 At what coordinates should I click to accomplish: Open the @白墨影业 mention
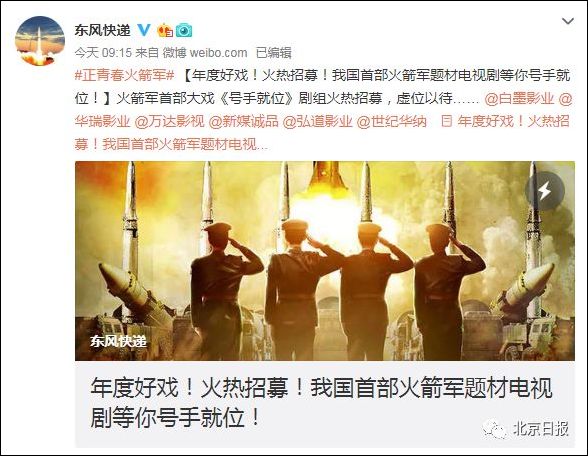[519, 99]
